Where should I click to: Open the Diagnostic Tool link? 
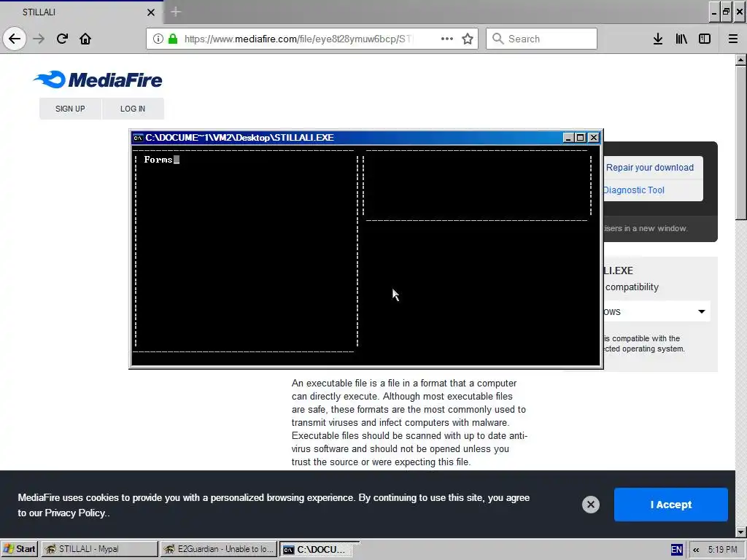click(634, 190)
